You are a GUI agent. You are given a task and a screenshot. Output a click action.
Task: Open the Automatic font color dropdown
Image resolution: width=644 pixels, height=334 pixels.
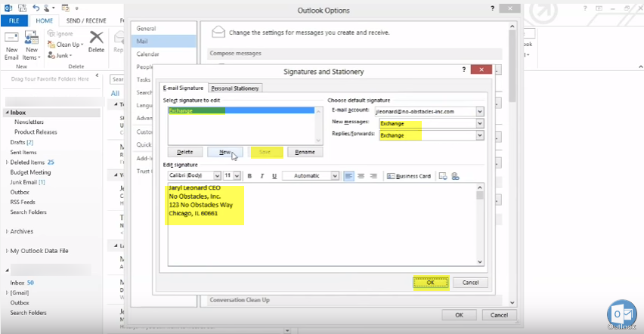(335, 175)
